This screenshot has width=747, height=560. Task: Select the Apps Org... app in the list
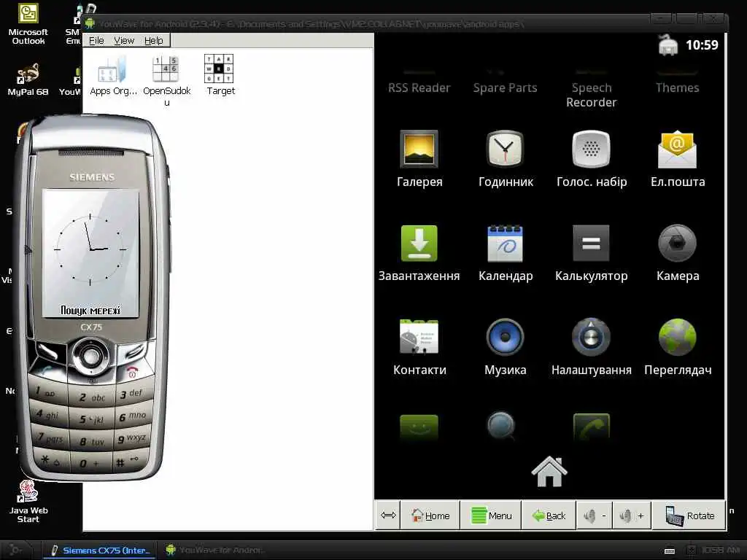coord(113,76)
